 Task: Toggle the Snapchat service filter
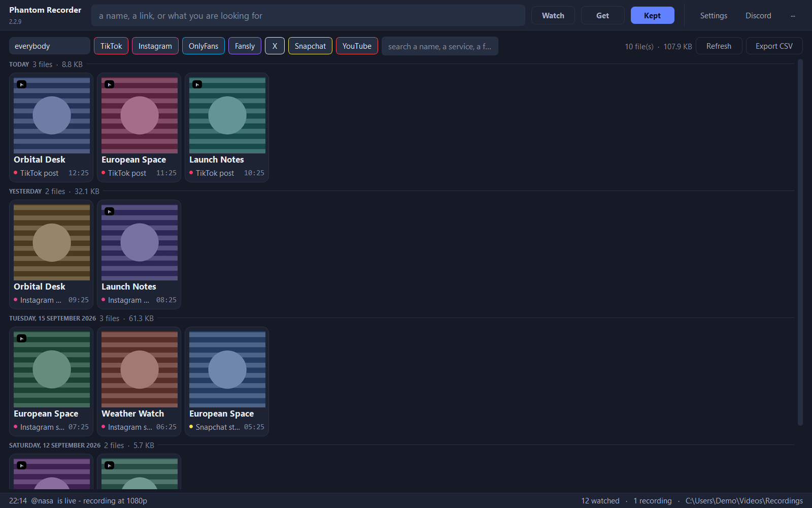click(x=310, y=46)
